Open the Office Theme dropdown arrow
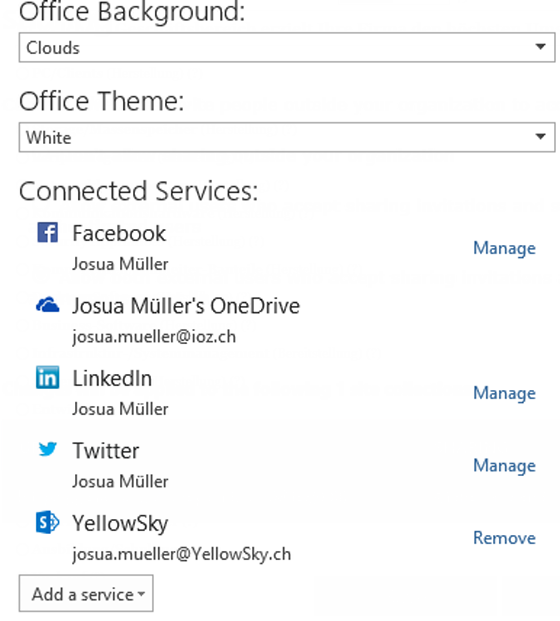This screenshot has height=621, width=560. pyautogui.click(x=540, y=137)
